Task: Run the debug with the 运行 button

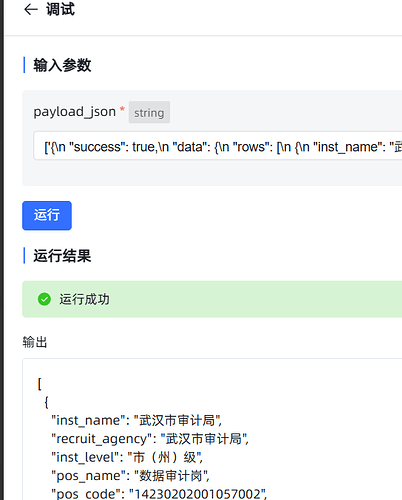Action: pyautogui.click(x=47, y=215)
